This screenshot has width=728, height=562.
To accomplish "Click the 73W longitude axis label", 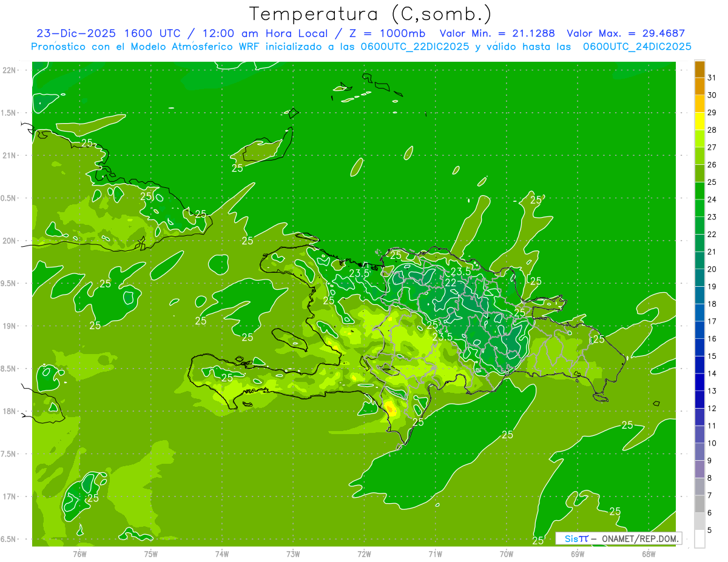I will (293, 554).
